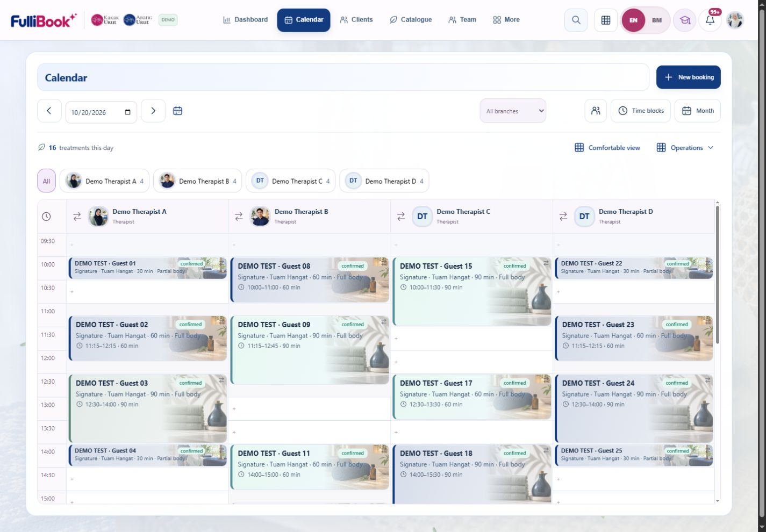This screenshot has width=766, height=532.
Task: Click the leaf icon next to treatments count
Action: (41, 147)
